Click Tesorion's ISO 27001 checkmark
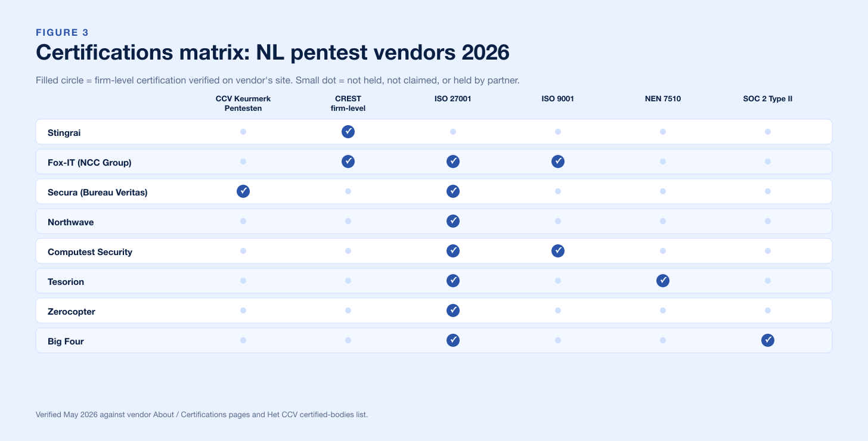868x441 pixels. pos(453,281)
